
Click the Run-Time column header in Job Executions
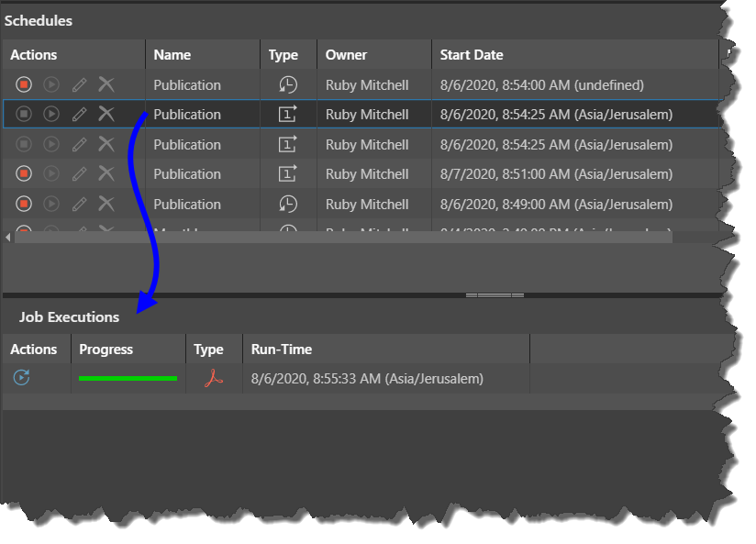[282, 349]
